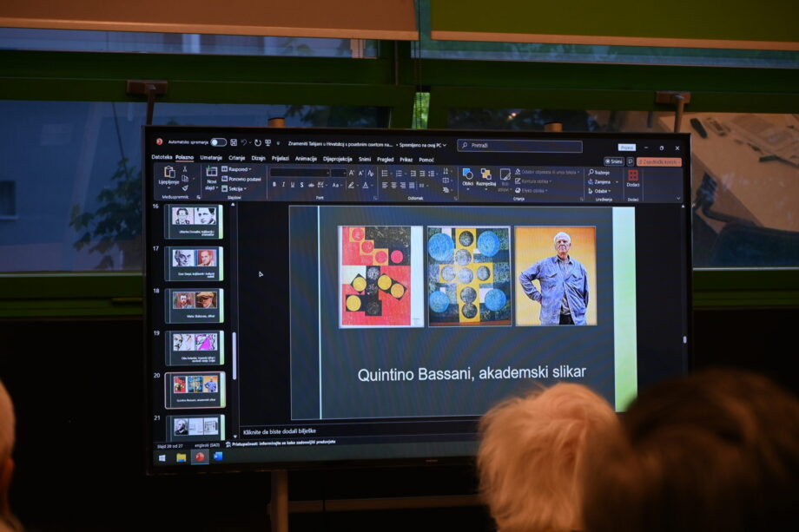Open the Dizajn ribbon tab

click(x=258, y=158)
